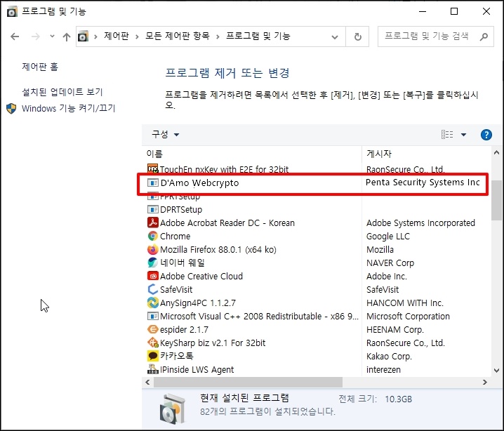Click the vertical scrollbar down arrow
Viewport: 504px width, 431px height.
[x=496, y=371]
